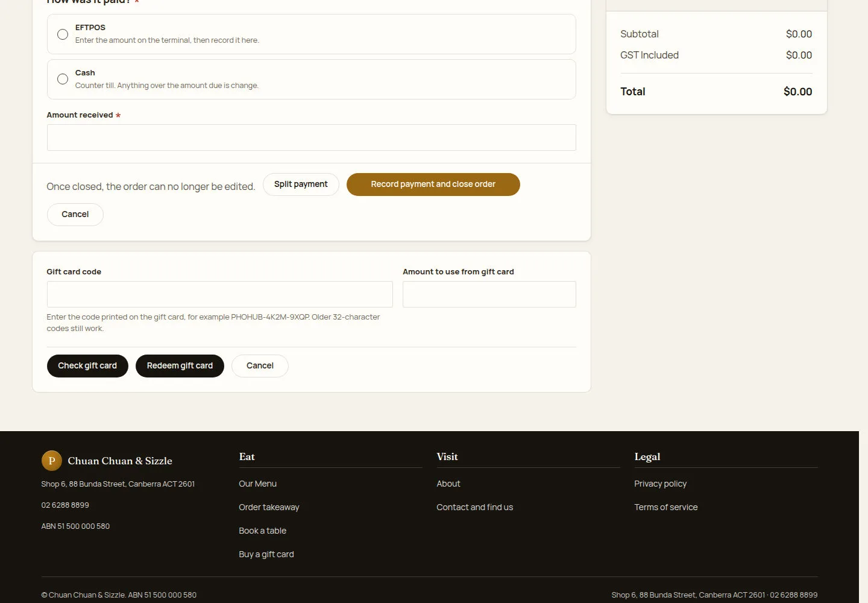The width and height of the screenshot is (868, 603).
Task: Click the Visit footer heading
Action: coord(447,457)
